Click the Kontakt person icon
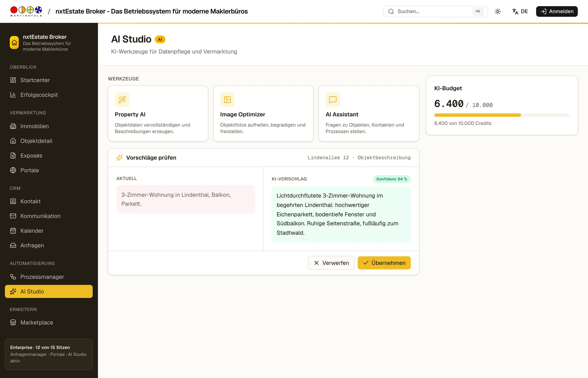Screen dimensions: 588x378 point(13,201)
